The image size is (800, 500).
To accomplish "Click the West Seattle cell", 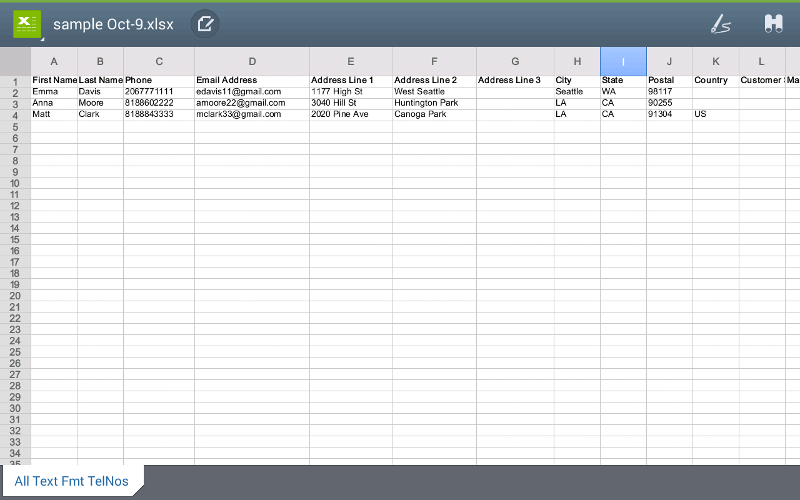I will [x=435, y=92].
